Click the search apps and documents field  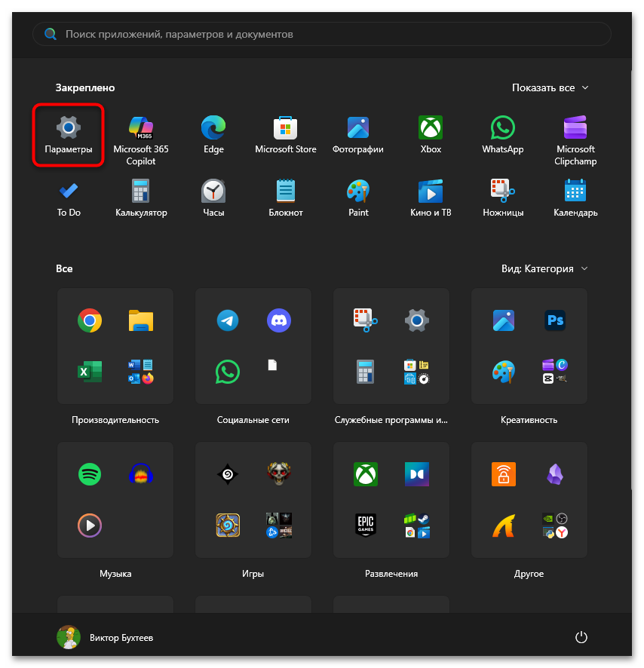(x=322, y=34)
